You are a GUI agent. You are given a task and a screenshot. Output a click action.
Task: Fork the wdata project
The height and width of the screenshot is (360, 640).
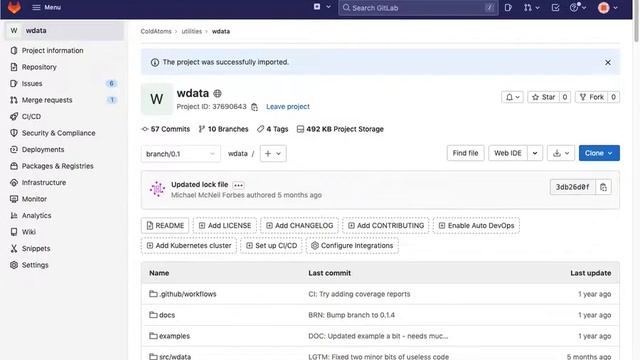[591, 97]
